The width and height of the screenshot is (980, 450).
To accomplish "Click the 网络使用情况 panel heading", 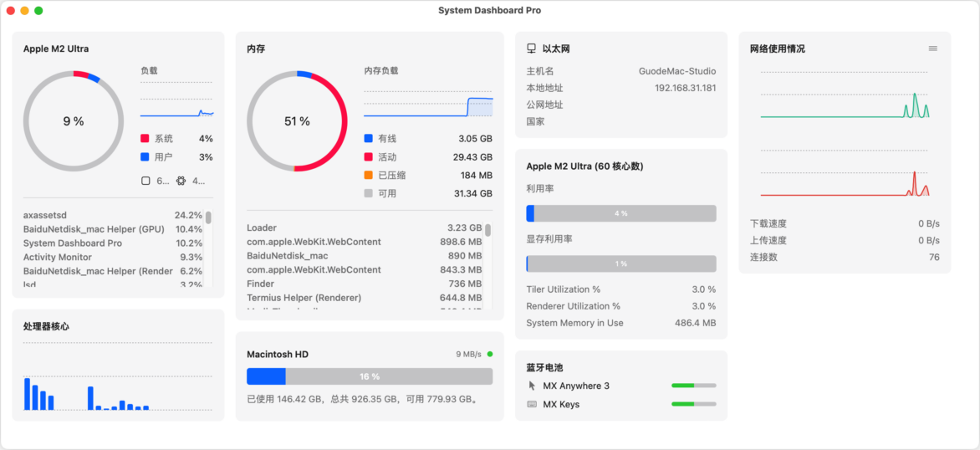I will (778, 49).
